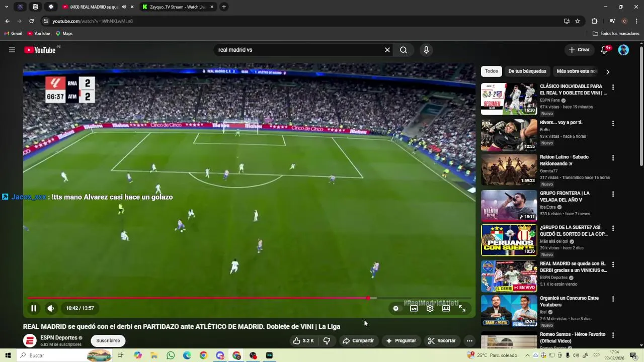
Task: Open 'Rivers... voy a por ti' thumbnail
Action: click(509, 135)
